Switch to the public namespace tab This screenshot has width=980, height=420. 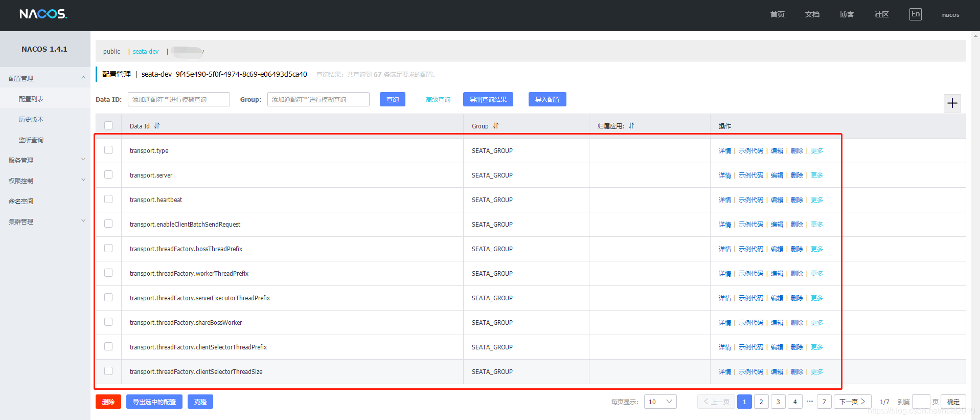(x=111, y=51)
